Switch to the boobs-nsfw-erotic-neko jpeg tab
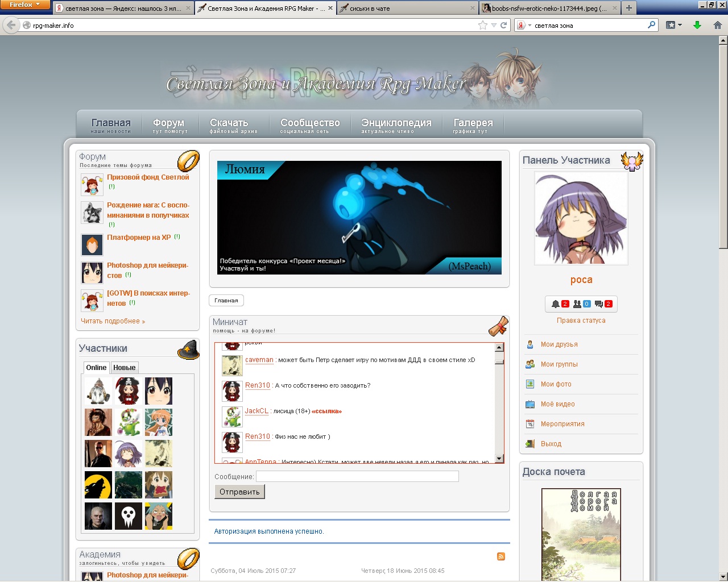728x582 pixels. [x=549, y=9]
